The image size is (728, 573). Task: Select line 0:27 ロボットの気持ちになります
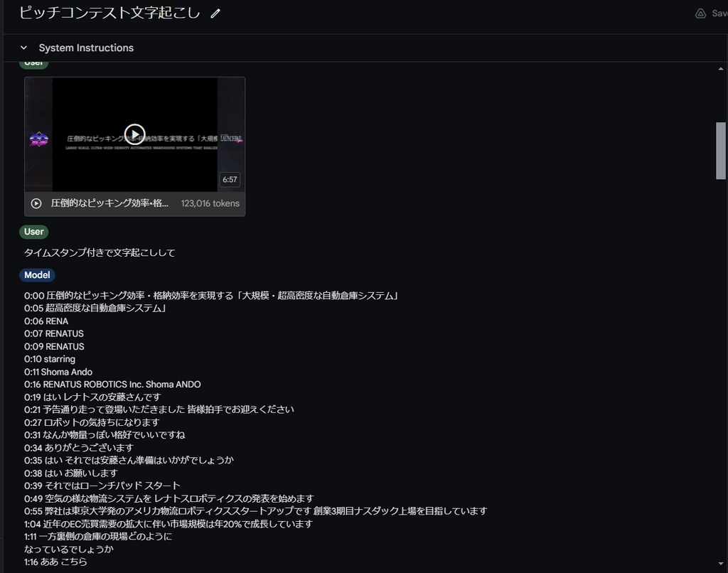pyautogui.click(x=92, y=422)
